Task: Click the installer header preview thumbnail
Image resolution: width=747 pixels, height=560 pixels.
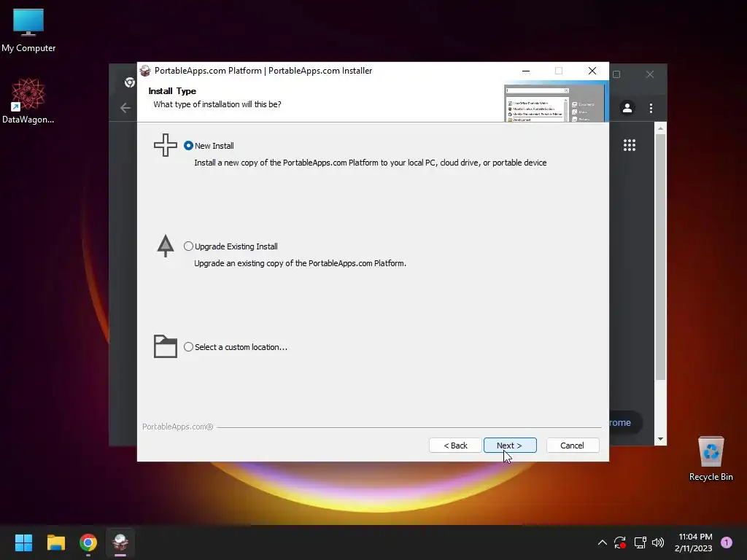Action: point(556,101)
